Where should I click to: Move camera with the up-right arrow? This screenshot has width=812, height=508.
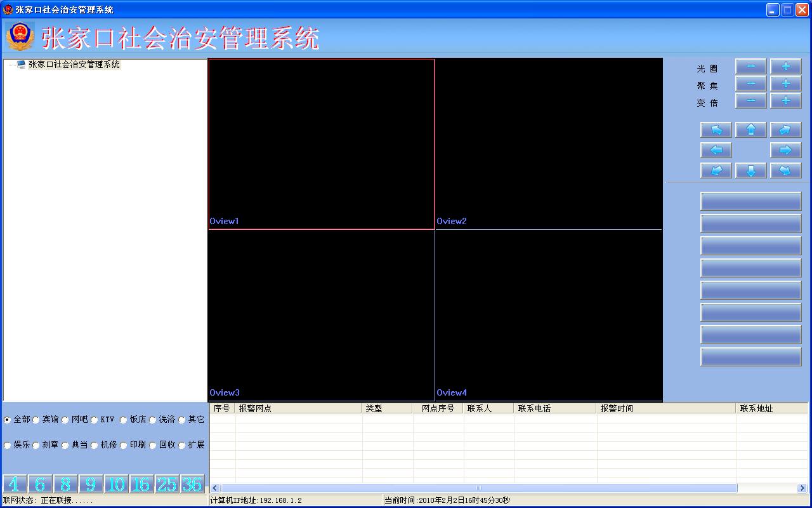(x=786, y=130)
